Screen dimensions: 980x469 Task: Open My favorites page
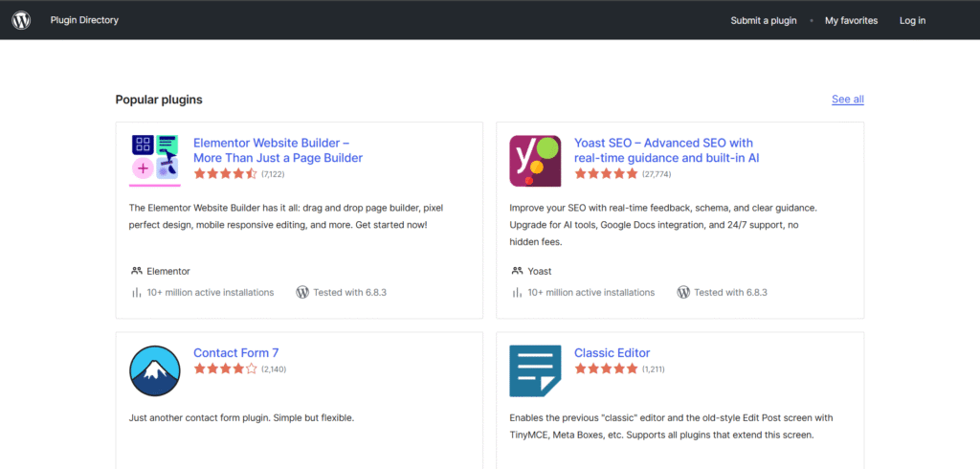(x=851, y=20)
